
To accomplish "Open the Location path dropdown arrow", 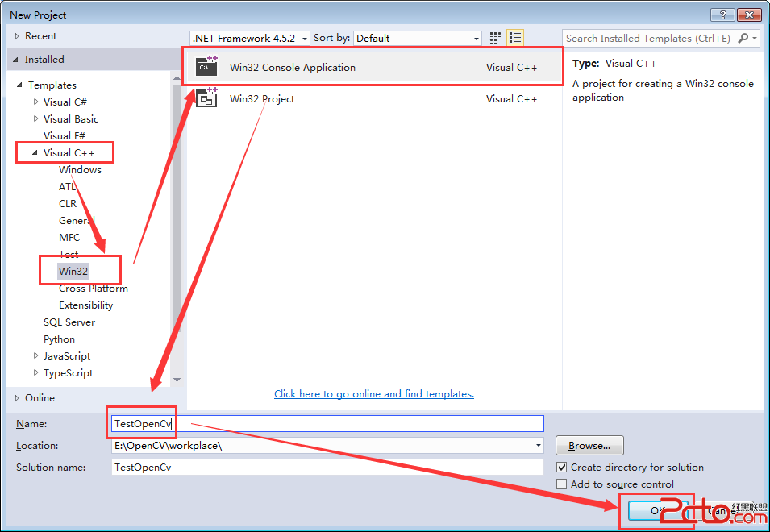I will pos(539,446).
